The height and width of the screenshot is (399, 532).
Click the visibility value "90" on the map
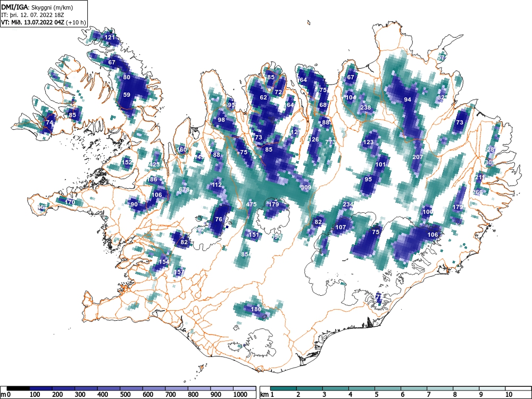135,204
